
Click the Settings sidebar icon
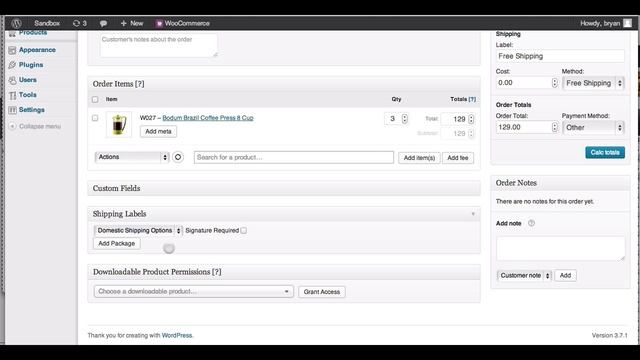12,110
